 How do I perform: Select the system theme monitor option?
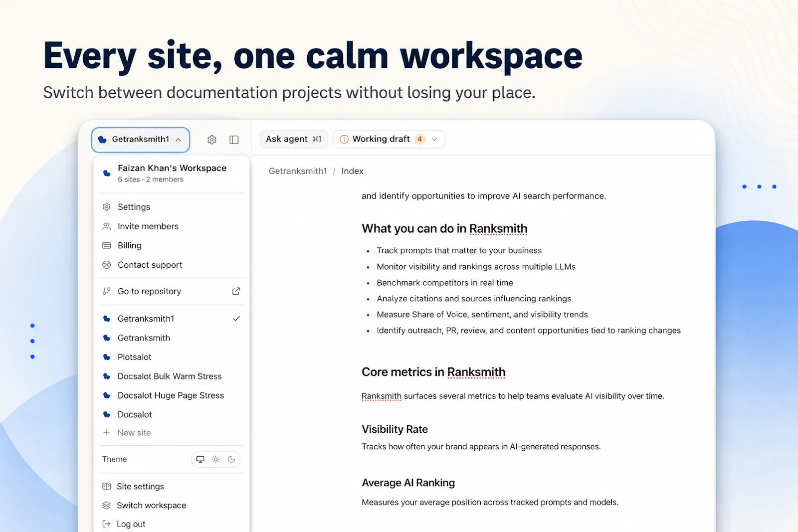coord(200,459)
